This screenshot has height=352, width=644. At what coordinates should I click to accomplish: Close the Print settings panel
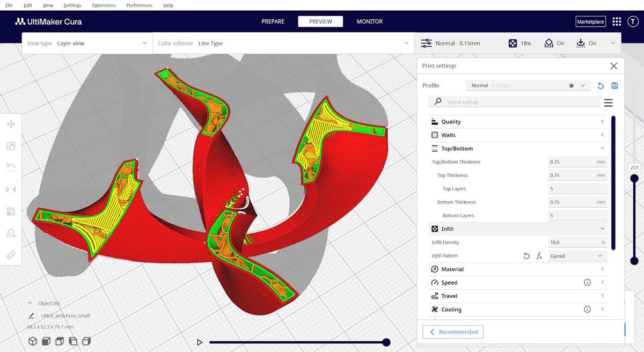pyautogui.click(x=614, y=66)
